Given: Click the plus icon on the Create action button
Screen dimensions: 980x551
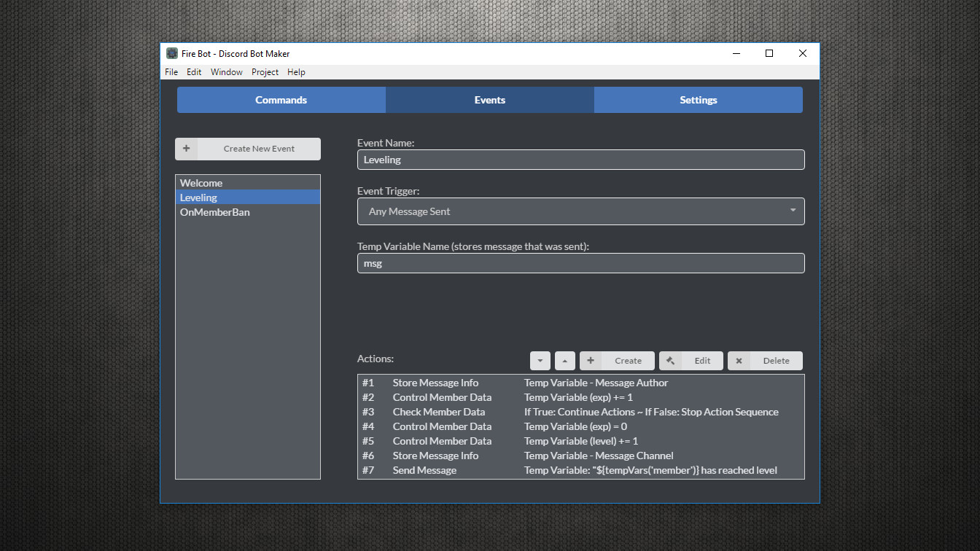Looking at the screenshot, I should point(591,360).
